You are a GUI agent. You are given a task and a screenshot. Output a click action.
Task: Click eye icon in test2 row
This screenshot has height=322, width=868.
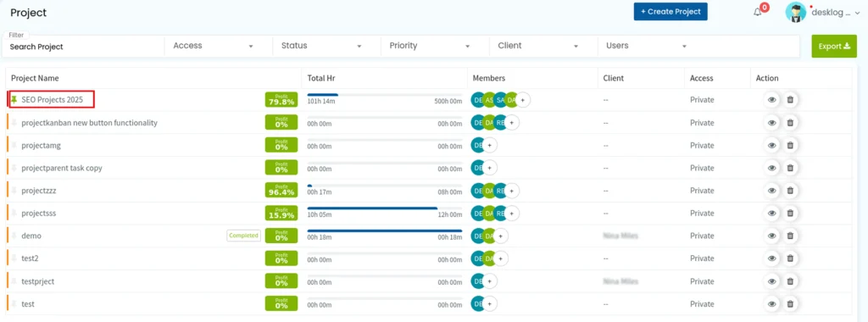pyautogui.click(x=771, y=258)
